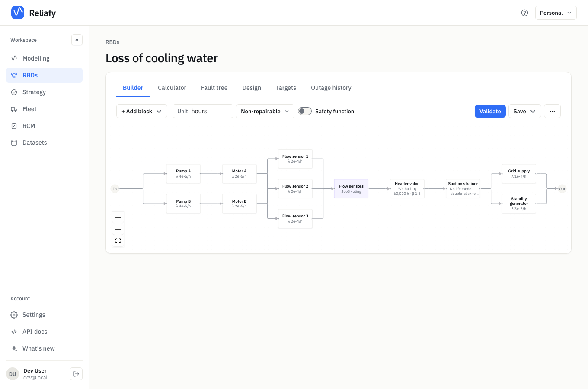Select the Suction strainer block
Screen dimensions: 588x389
coord(463,189)
